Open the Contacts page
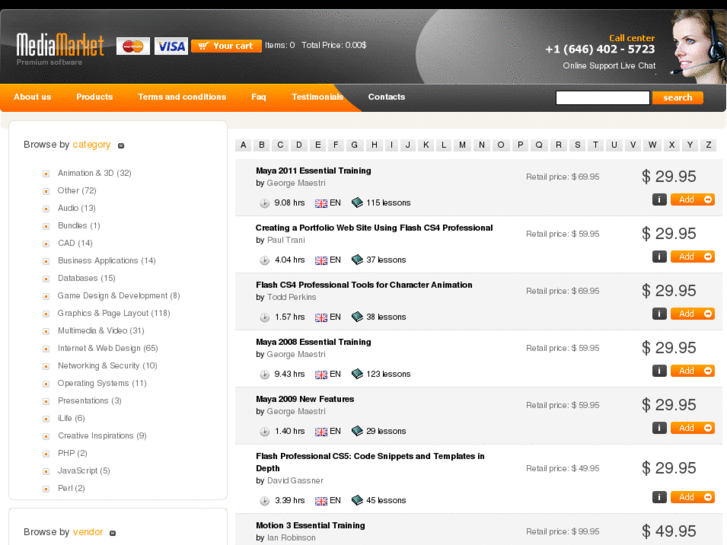The width and height of the screenshot is (727, 545). (387, 97)
